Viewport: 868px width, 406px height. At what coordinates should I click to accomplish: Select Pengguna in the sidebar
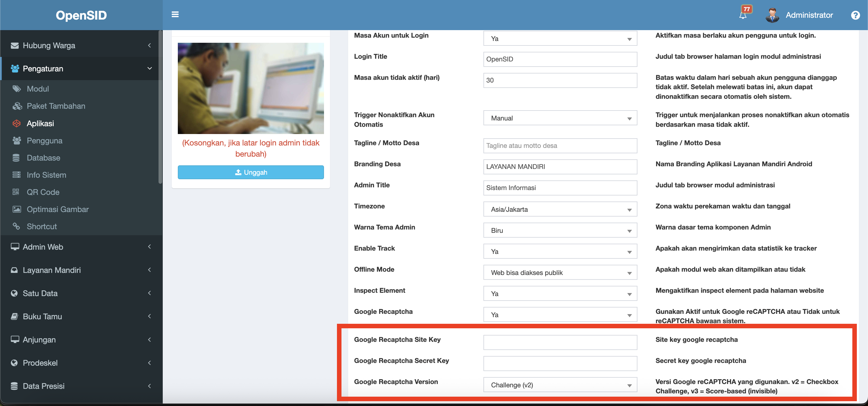(x=45, y=141)
